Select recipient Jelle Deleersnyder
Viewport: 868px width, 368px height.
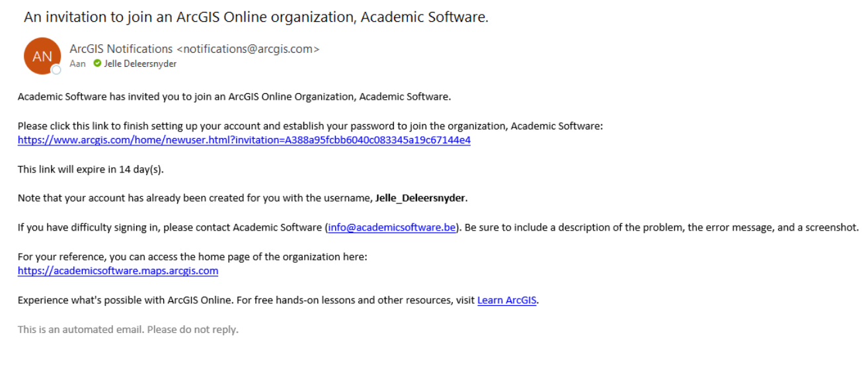(140, 64)
